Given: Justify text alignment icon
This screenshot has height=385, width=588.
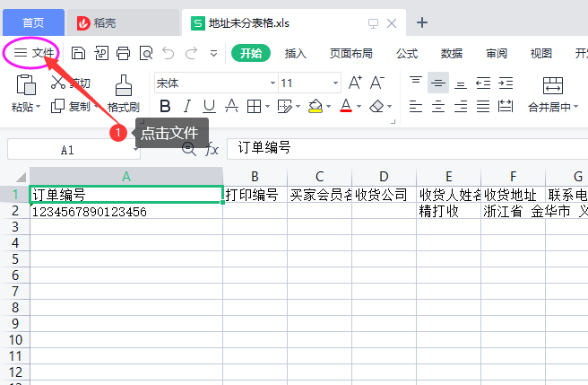Looking at the screenshot, I should pos(483,107).
